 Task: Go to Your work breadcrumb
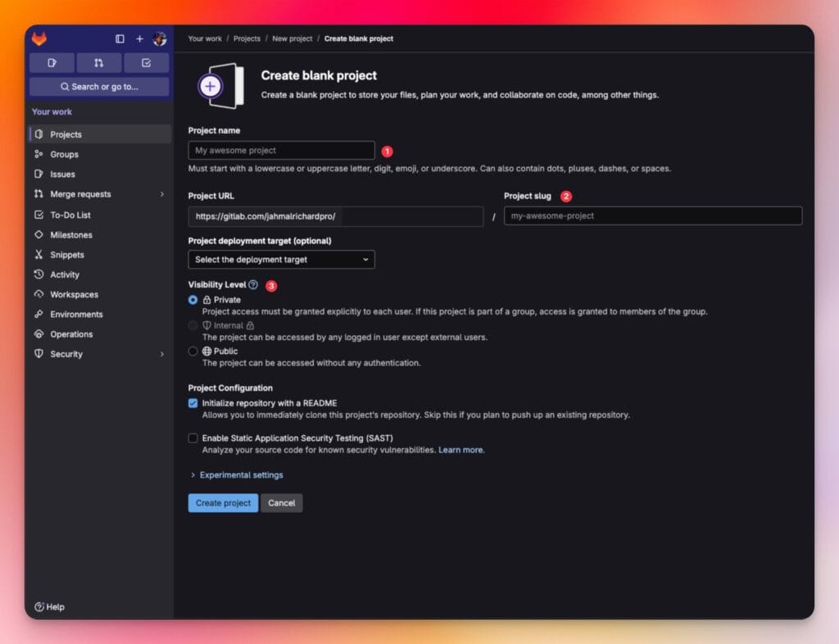tap(205, 39)
